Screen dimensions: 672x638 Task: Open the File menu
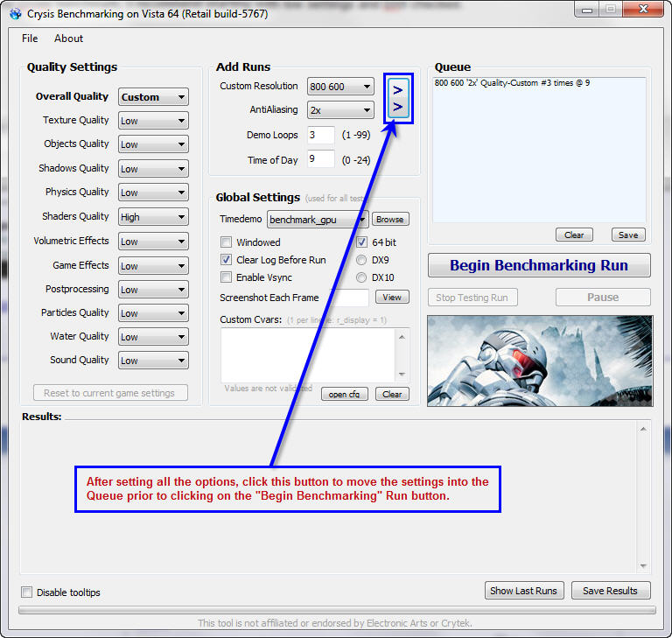(30, 39)
